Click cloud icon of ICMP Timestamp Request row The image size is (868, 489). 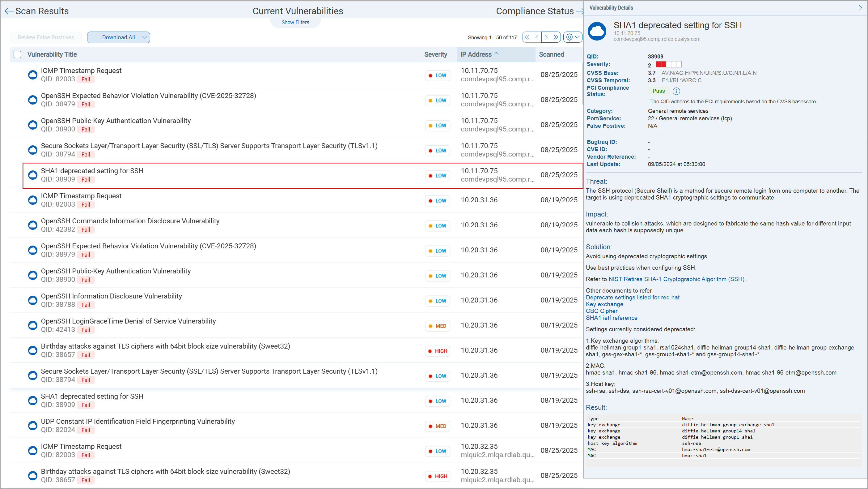click(x=33, y=75)
